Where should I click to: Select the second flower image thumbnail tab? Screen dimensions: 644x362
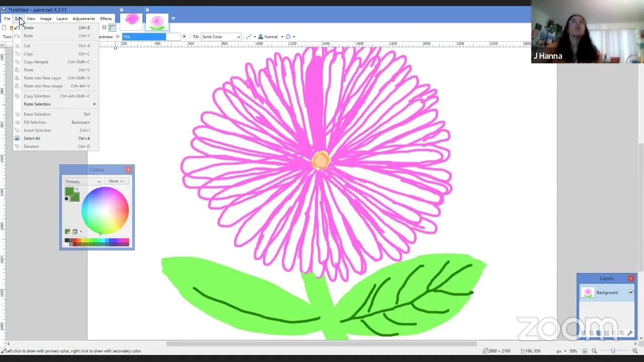(x=157, y=22)
